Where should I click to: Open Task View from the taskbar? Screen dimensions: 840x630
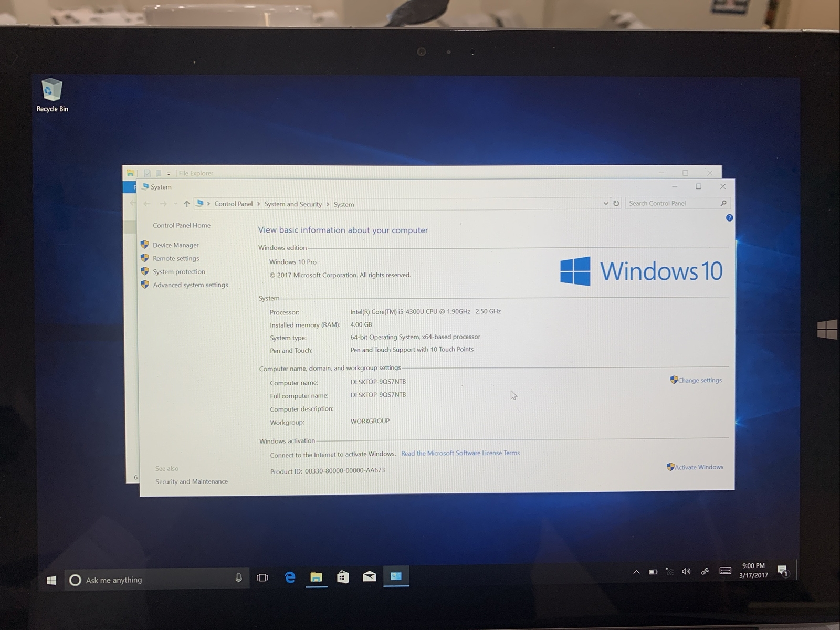262,577
